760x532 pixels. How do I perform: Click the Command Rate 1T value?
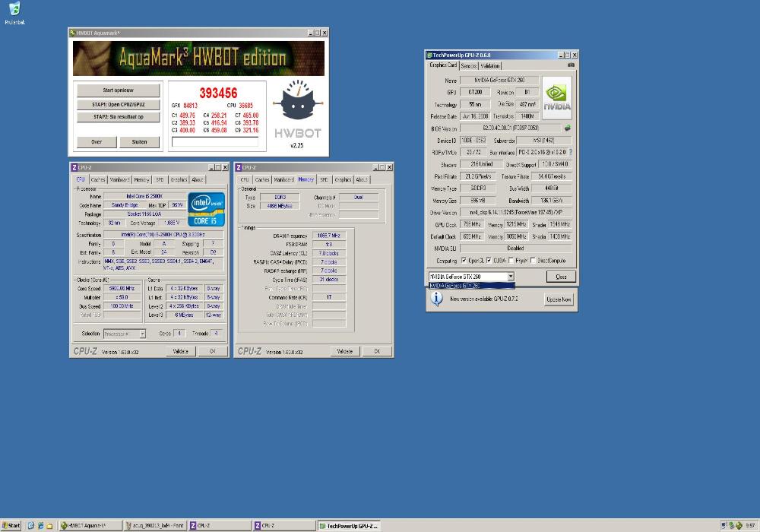pos(328,297)
